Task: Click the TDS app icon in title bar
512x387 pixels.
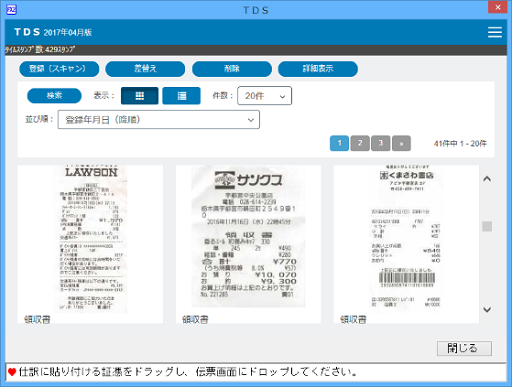Action: click(x=11, y=10)
